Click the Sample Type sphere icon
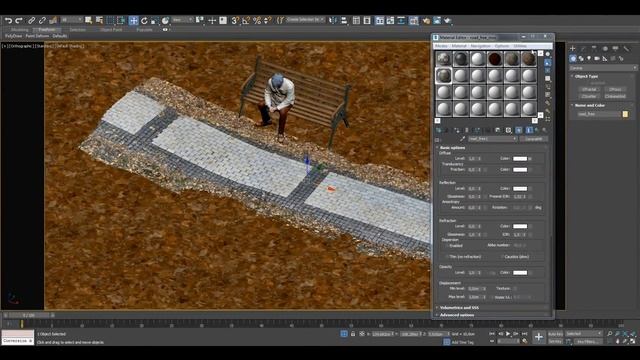640x360 pixels. click(548, 54)
